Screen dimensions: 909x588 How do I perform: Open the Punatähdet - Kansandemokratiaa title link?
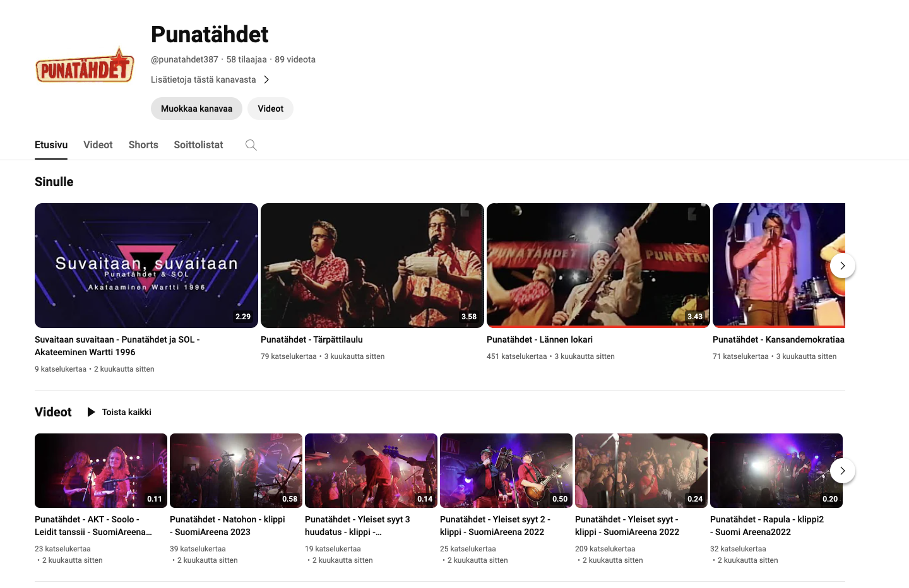click(778, 339)
